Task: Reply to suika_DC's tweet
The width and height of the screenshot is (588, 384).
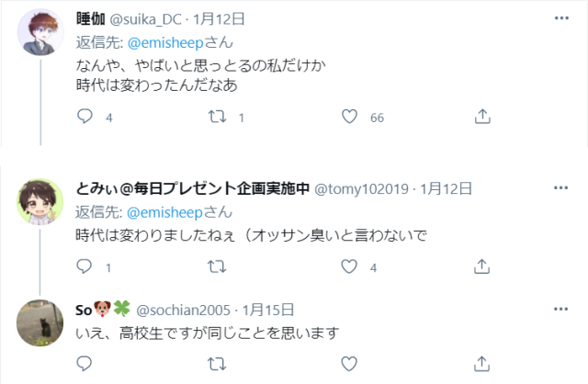Action: click(x=85, y=117)
